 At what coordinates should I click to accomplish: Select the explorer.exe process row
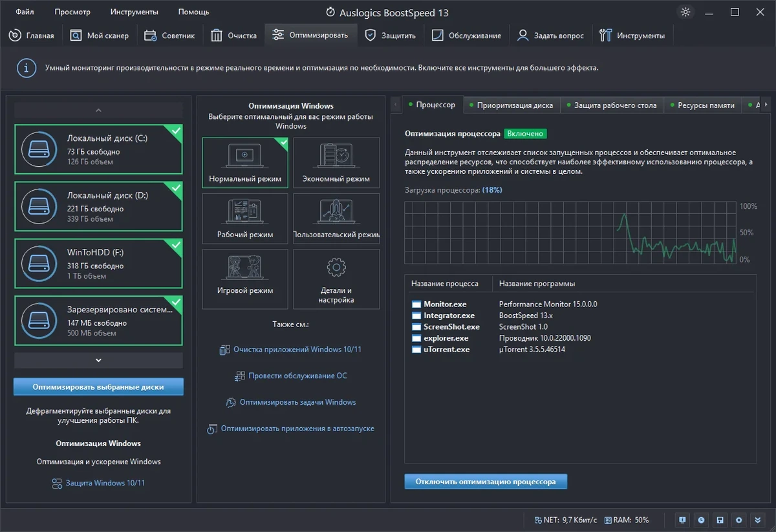tap(580, 338)
